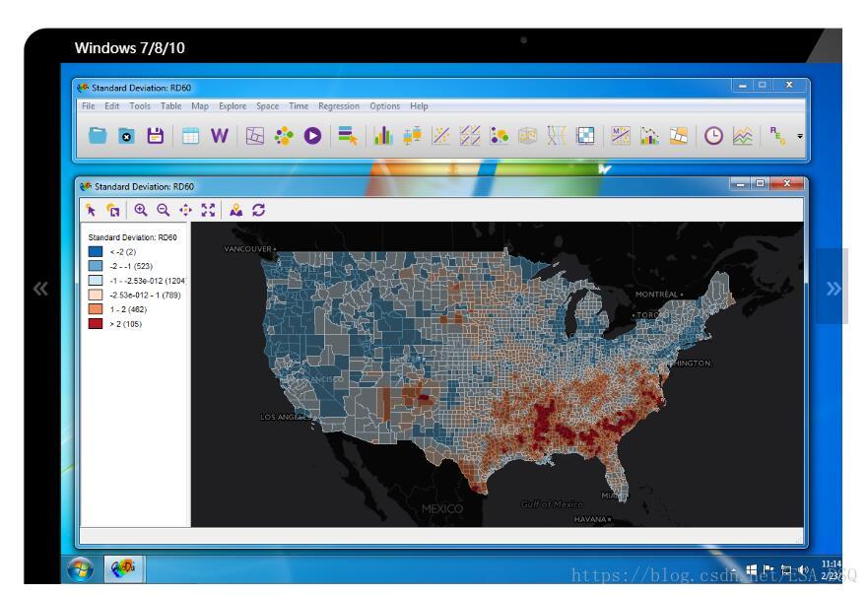Open the 3D scatter plot cube icon
Image resolution: width=868 pixels, height=595 pixels.
point(527,135)
